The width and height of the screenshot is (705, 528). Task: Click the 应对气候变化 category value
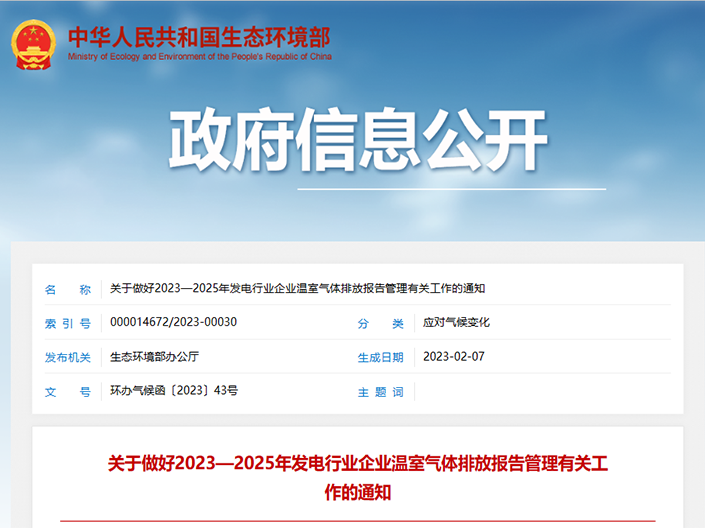tap(456, 322)
